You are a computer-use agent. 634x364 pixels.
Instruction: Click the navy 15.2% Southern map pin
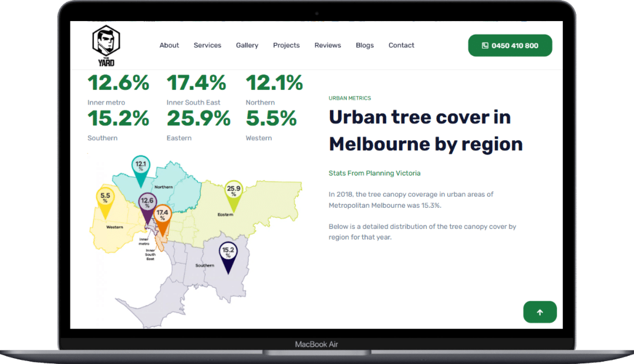(x=228, y=252)
